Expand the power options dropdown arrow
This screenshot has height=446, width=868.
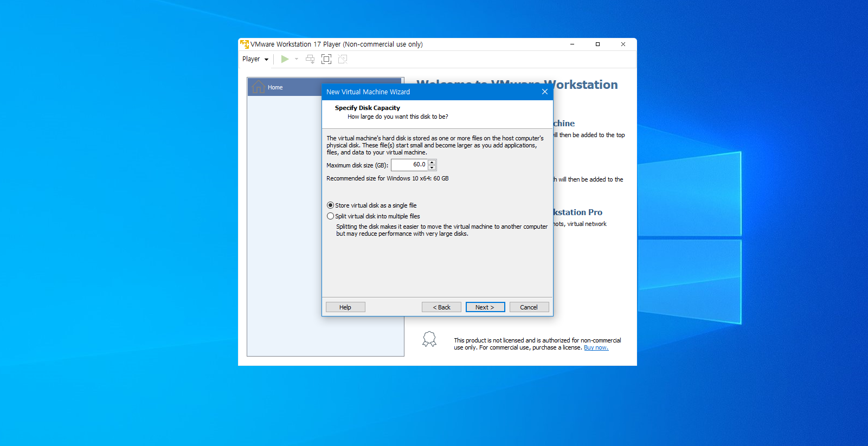(297, 59)
